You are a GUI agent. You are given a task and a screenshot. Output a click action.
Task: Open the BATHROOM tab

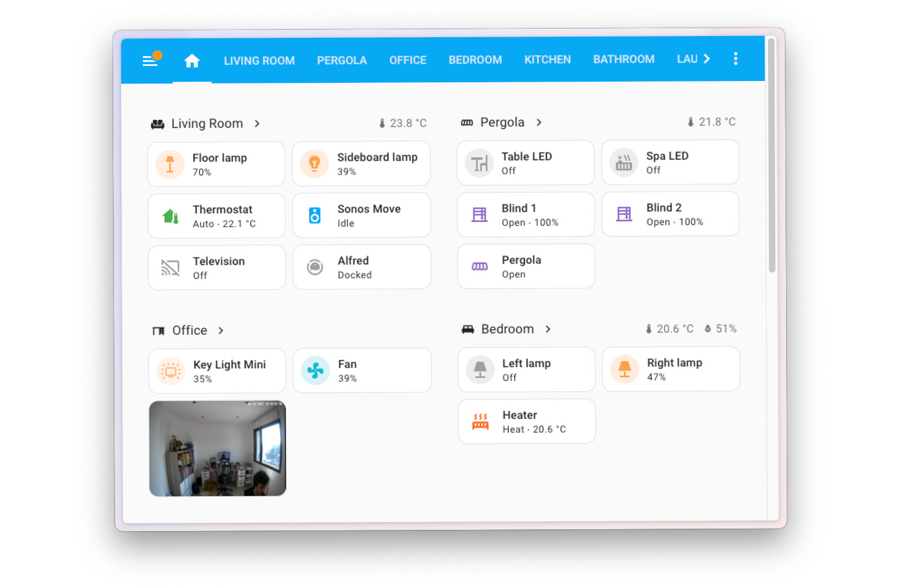click(624, 59)
